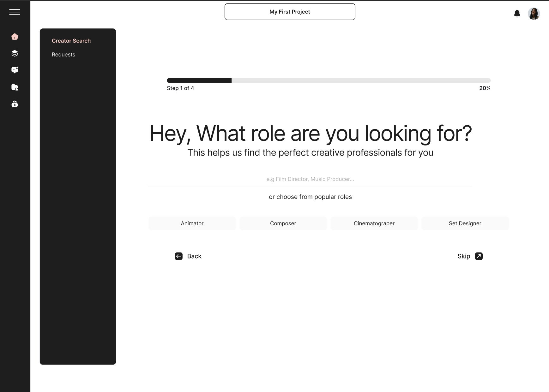Choose the Set Designer role
This screenshot has height=392, width=549.
[465, 223]
